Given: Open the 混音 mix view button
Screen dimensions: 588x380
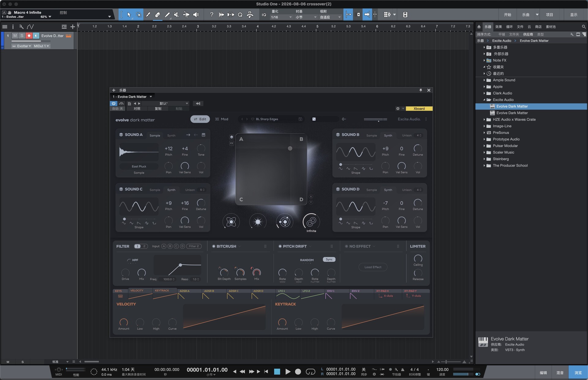Looking at the screenshot, I should (560, 372).
